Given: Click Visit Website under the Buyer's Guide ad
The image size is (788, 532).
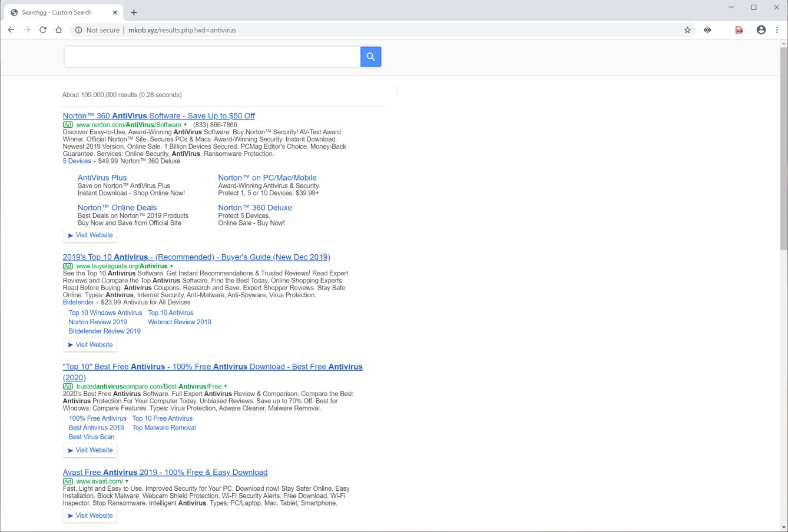Looking at the screenshot, I should [x=90, y=345].
